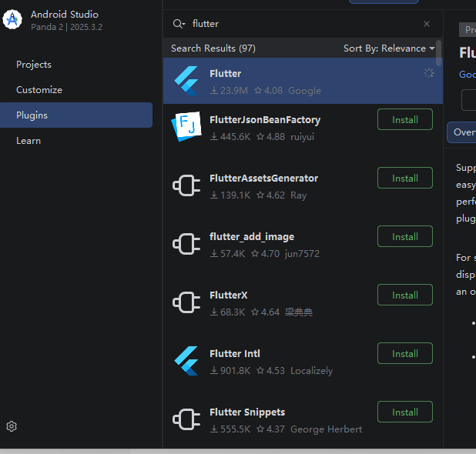
Task: Click the Localizely vendor name
Action: click(311, 371)
